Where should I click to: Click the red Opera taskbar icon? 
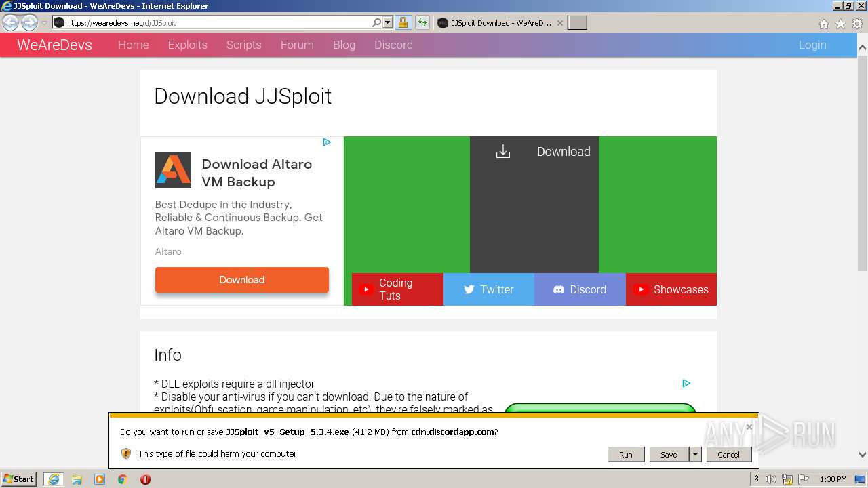[x=145, y=479]
